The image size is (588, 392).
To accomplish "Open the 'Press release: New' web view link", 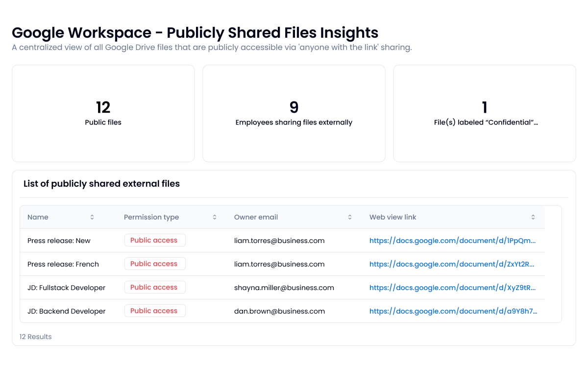I will coord(453,240).
